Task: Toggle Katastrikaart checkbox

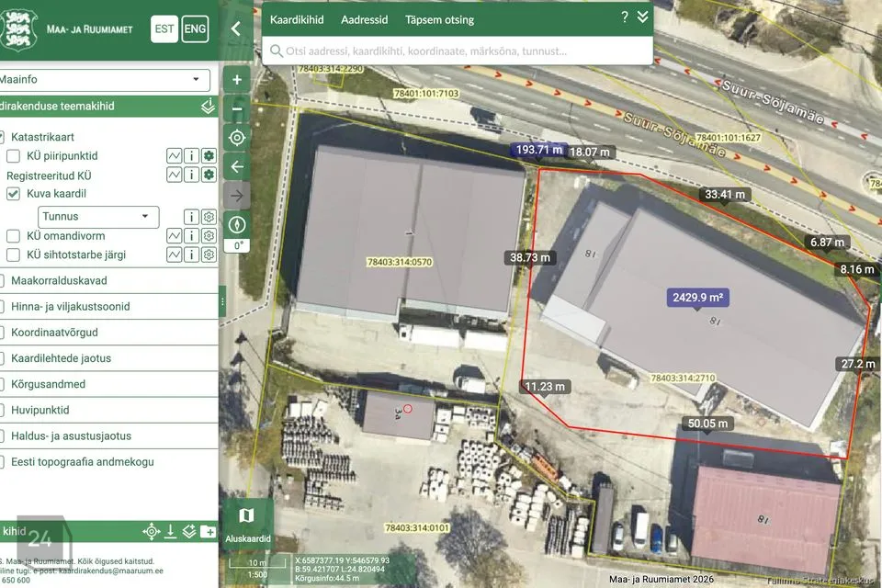Action: point(2,137)
